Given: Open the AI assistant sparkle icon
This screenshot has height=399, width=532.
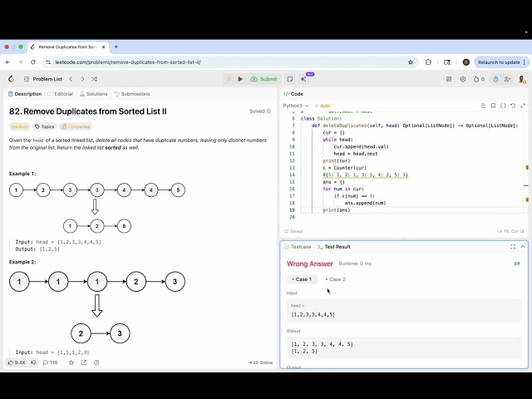Looking at the screenshot, I should point(303,79).
